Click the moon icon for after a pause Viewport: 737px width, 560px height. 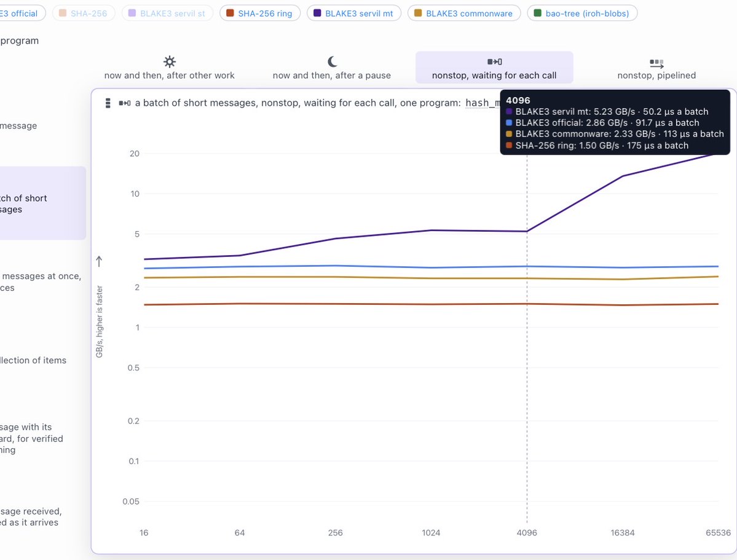coord(332,61)
